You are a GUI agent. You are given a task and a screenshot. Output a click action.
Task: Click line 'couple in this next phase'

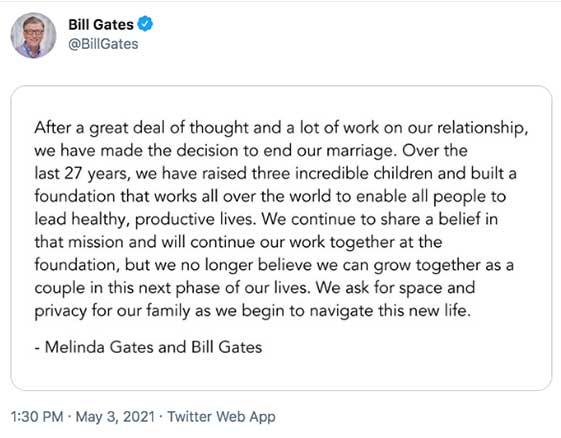255,288
